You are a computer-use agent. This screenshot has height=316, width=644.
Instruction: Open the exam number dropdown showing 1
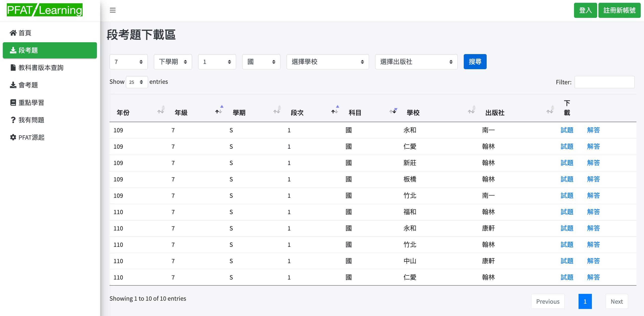[217, 62]
